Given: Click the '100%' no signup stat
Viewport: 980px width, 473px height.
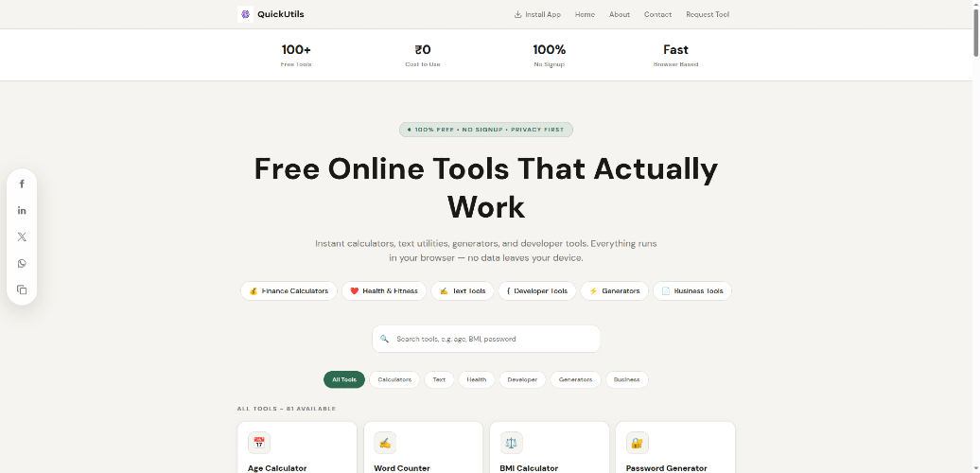Looking at the screenshot, I should [550, 49].
